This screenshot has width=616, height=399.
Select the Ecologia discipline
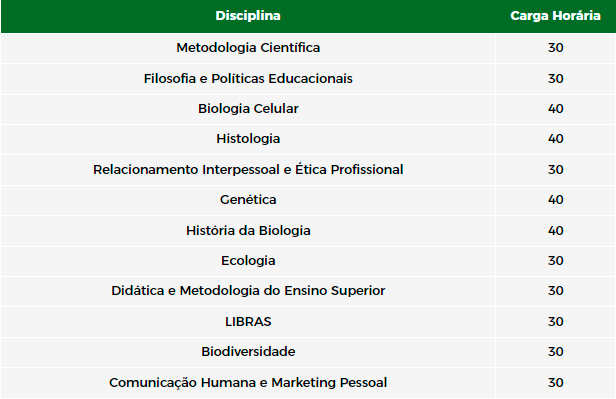tap(248, 261)
